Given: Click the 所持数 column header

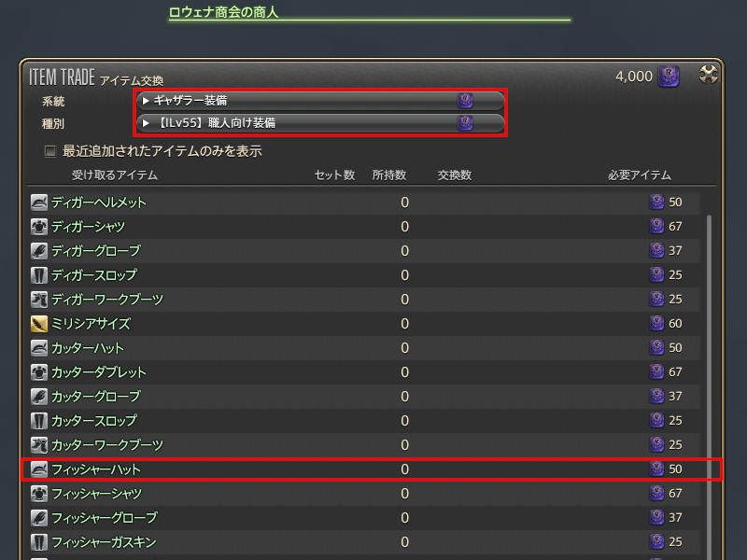Looking at the screenshot, I should [389, 175].
